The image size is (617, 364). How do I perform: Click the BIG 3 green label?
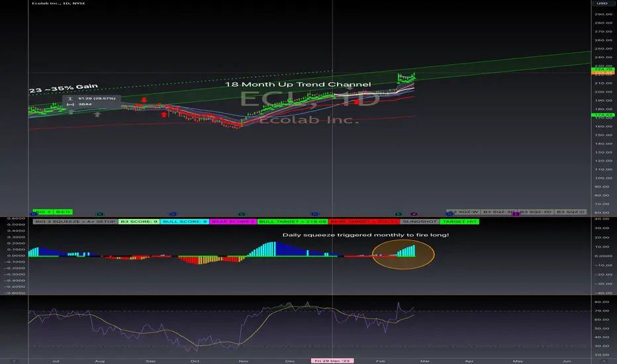pos(43,212)
